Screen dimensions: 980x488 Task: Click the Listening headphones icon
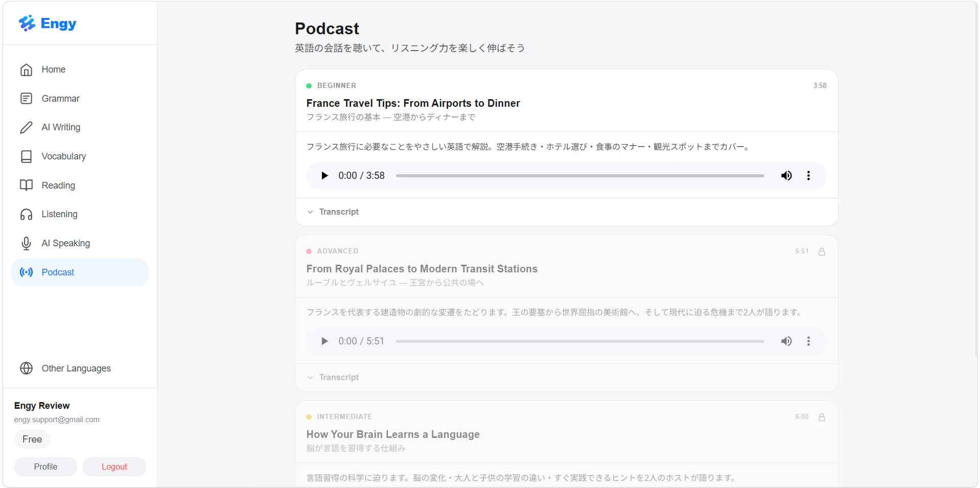tap(26, 214)
